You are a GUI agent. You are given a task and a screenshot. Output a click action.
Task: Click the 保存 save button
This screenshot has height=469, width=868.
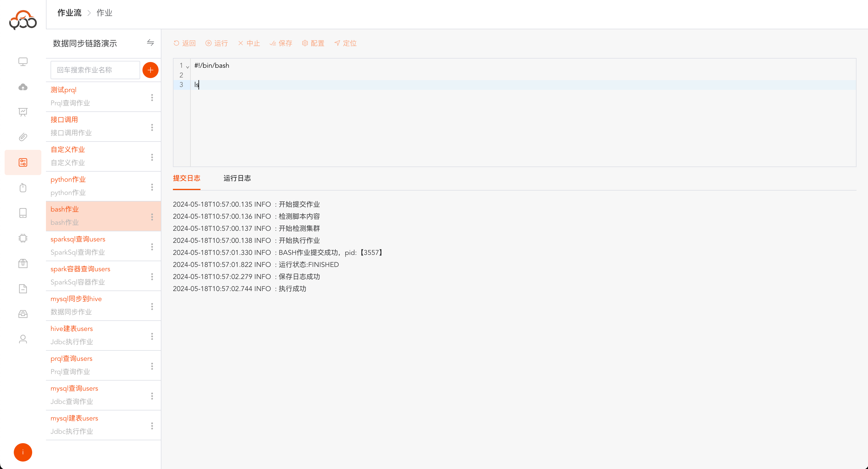[281, 43]
